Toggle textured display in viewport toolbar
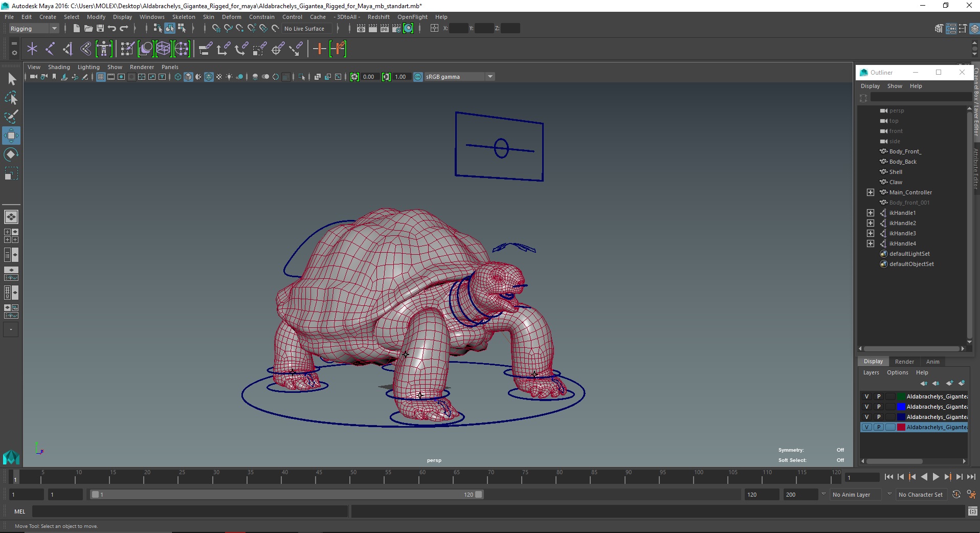Viewport: 980px width, 533px height. (219, 77)
